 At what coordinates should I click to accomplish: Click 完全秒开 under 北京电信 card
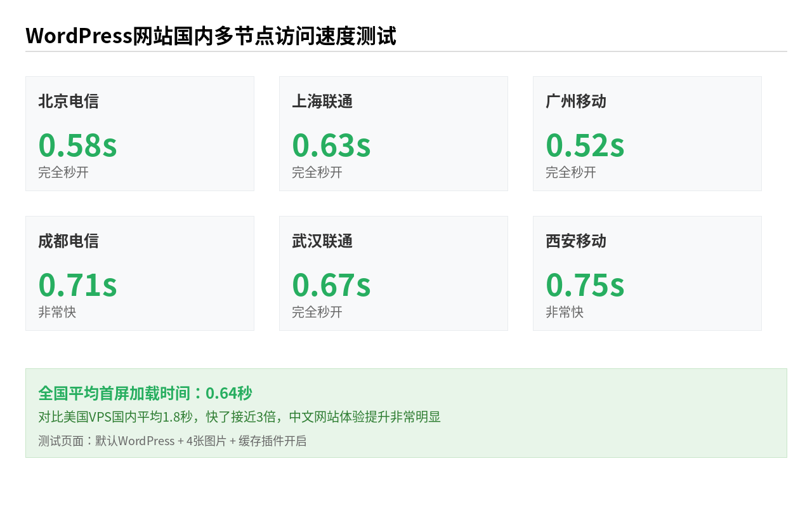point(63,172)
